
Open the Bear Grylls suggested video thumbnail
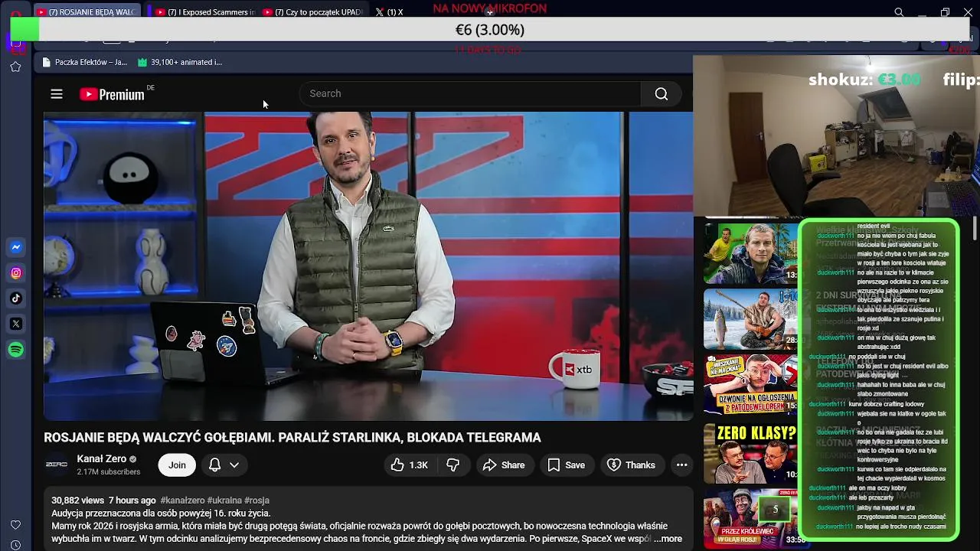(x=751, y=253)
